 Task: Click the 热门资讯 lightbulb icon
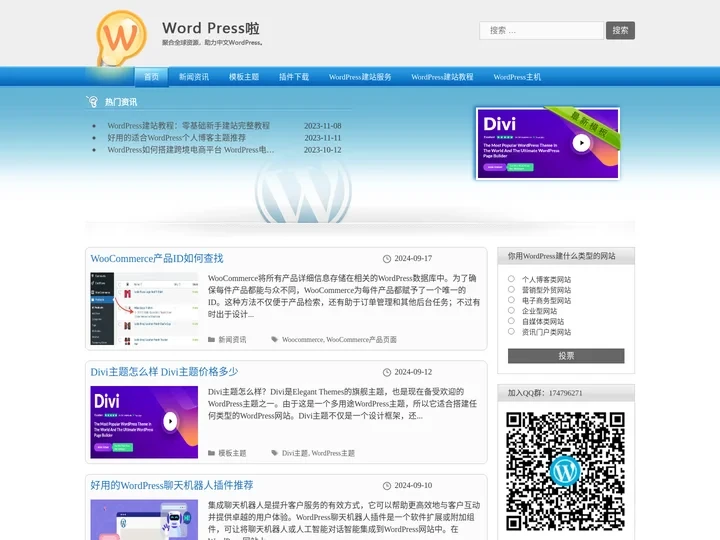[92, 101]
